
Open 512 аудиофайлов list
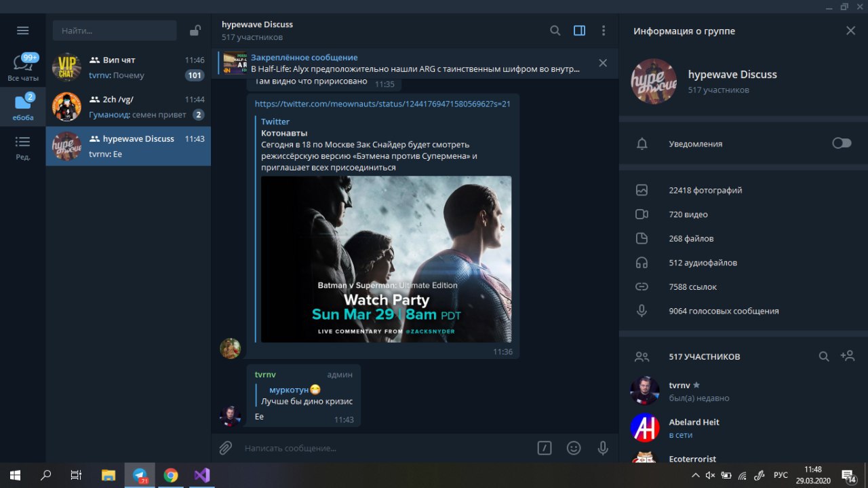743,263
